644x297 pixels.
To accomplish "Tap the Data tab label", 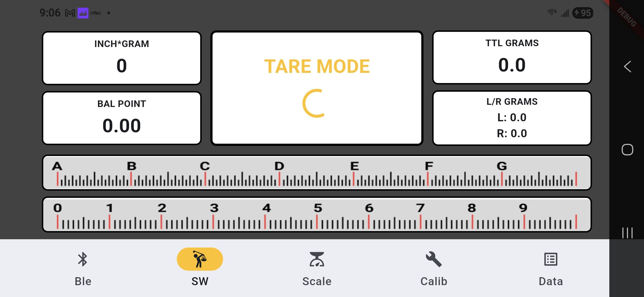I will (551, 281).
